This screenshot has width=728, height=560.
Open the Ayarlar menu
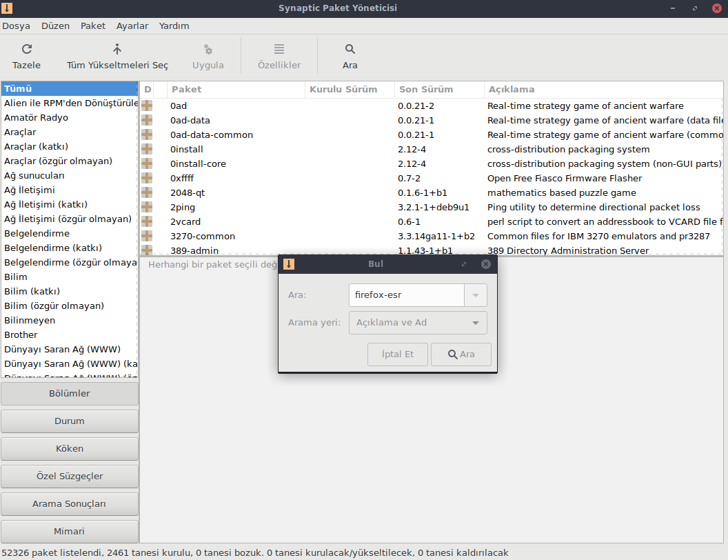pyautogui.click(x=132, y=26)
